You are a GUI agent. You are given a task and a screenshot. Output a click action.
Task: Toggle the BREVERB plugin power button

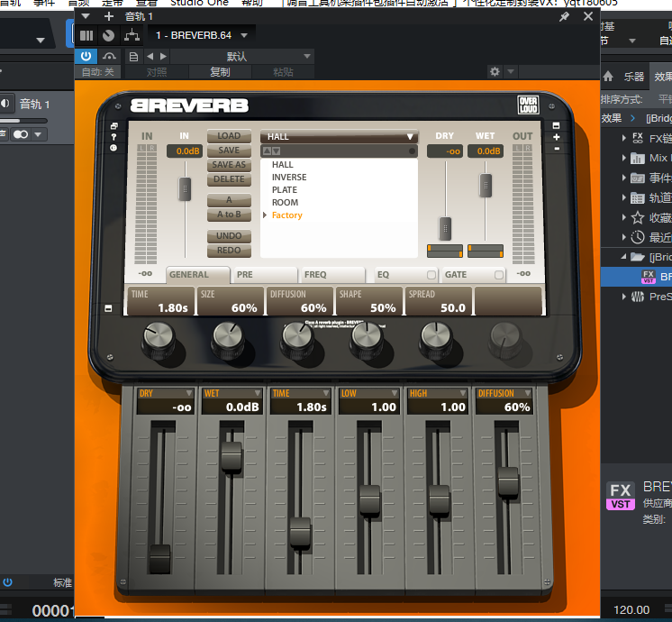(86, 56)
